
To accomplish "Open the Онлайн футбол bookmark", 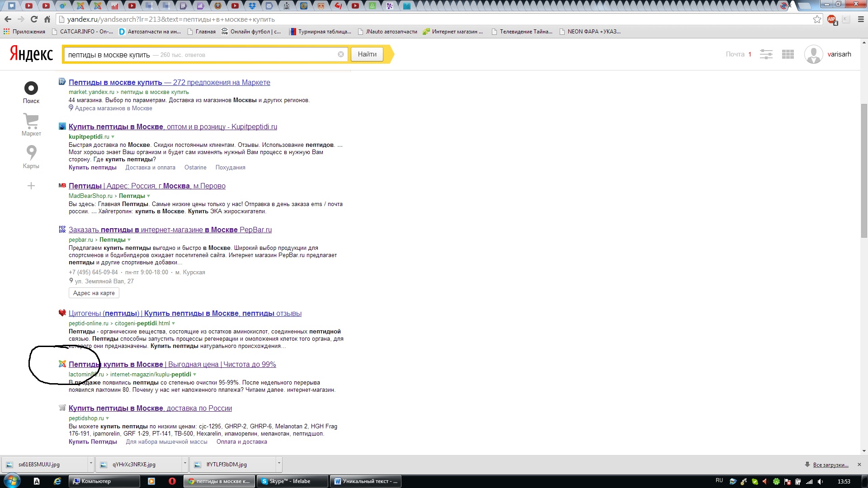I will 251,32.
